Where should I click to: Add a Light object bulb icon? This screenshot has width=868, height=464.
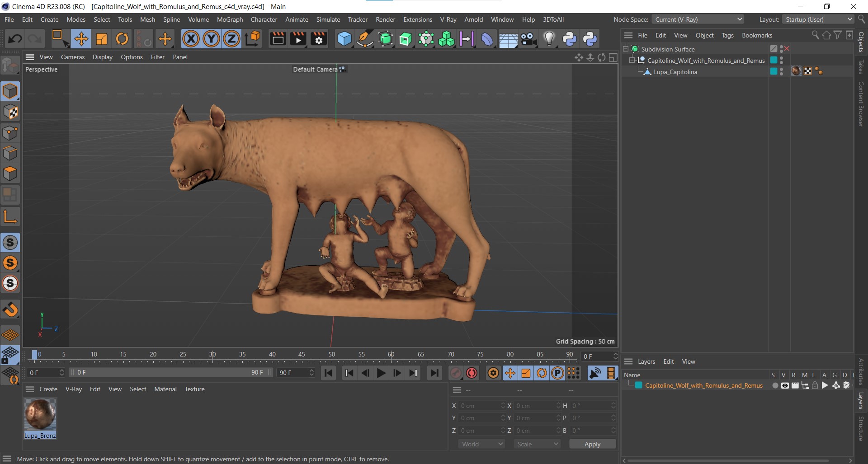click(x=549, y=39)
